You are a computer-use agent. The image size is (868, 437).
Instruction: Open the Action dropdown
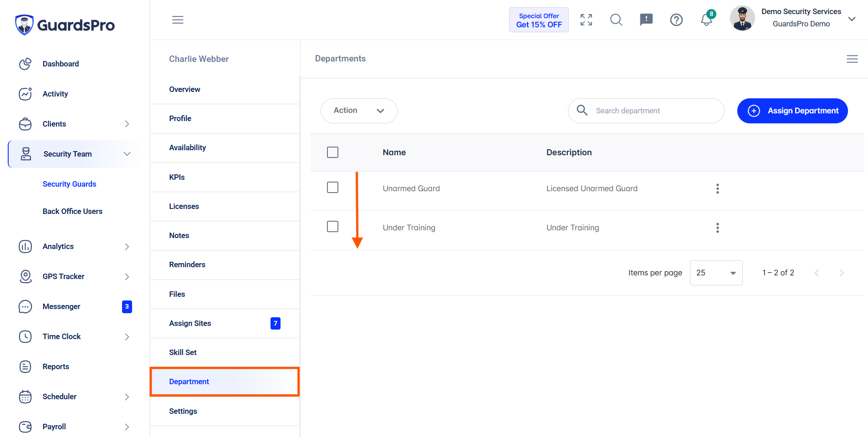point(359,111)
